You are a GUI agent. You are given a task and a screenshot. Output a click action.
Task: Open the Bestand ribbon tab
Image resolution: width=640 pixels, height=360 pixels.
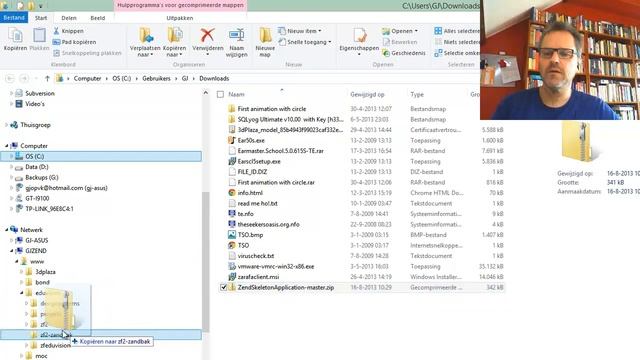pos(14,18)
